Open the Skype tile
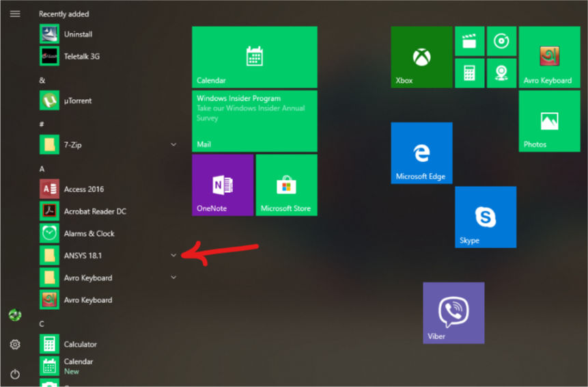588x387 pixels. point(486,217)
